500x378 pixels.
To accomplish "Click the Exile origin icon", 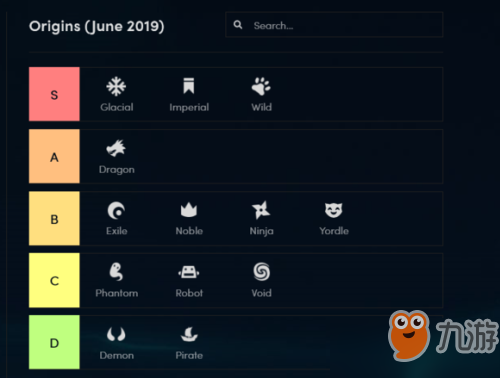I will pyautogui.click(x=116, y=210).
